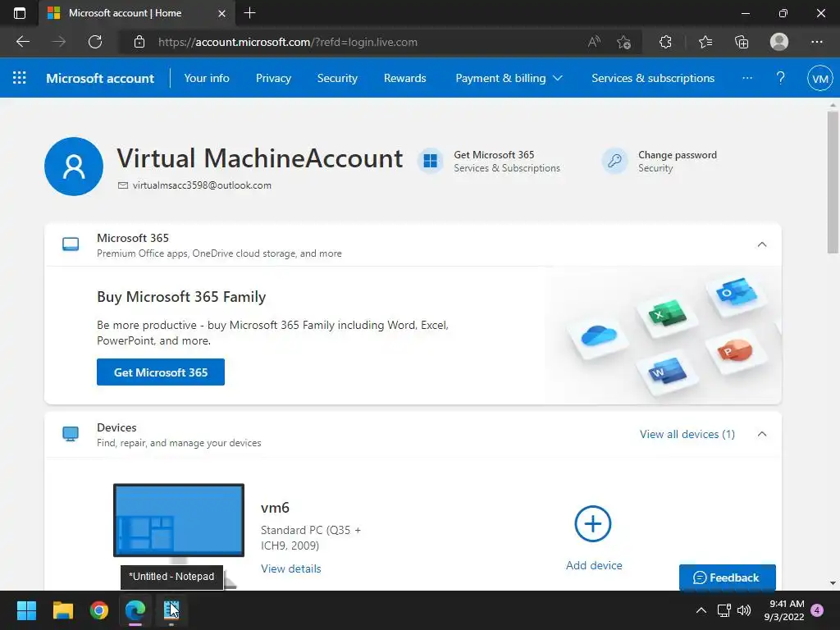Screen dimensions: 840x630
Task: Go to Privacy tab
Action: pos(273,78)
